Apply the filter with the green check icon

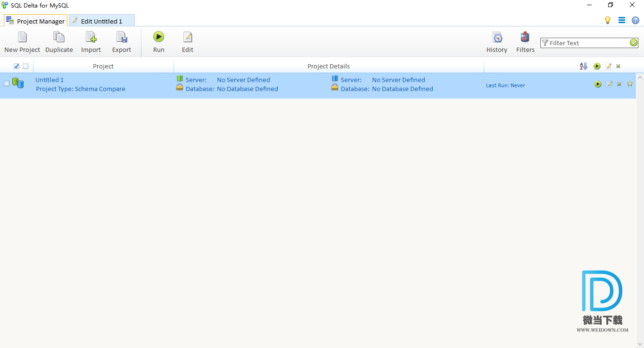tap(633, 42)
